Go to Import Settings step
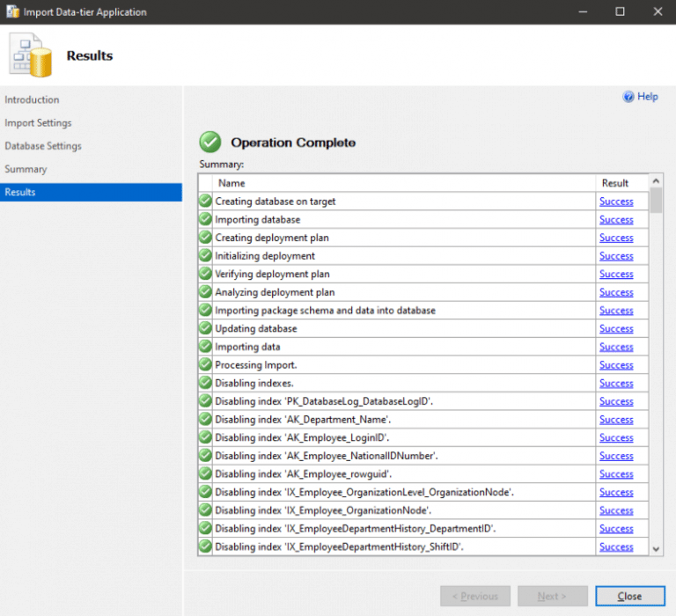This screenshot has height=616, width=676. tap(38, 123)
